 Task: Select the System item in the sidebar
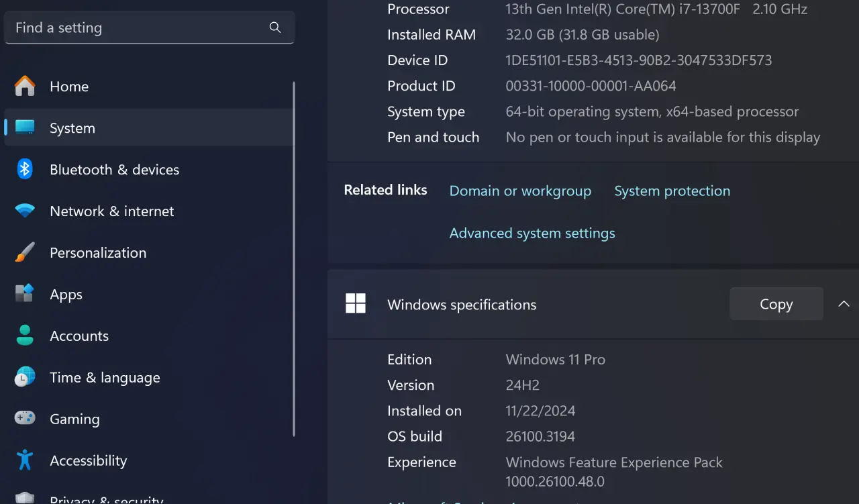point(149,128)
